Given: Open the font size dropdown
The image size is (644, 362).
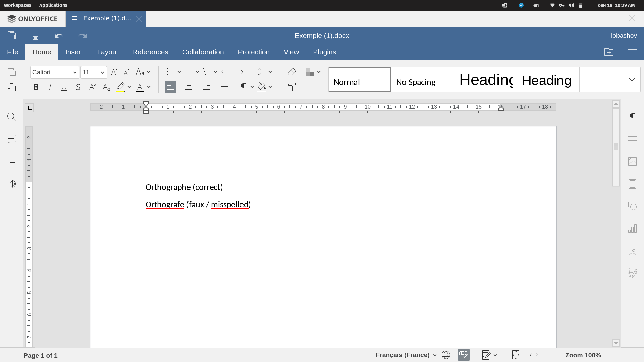Looking at the screenshot, I should point(102,72).
